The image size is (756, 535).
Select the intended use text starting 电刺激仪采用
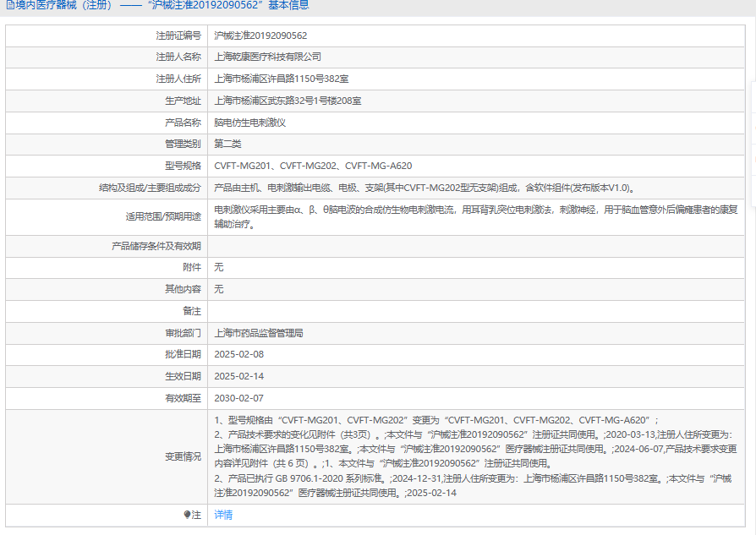476,217
